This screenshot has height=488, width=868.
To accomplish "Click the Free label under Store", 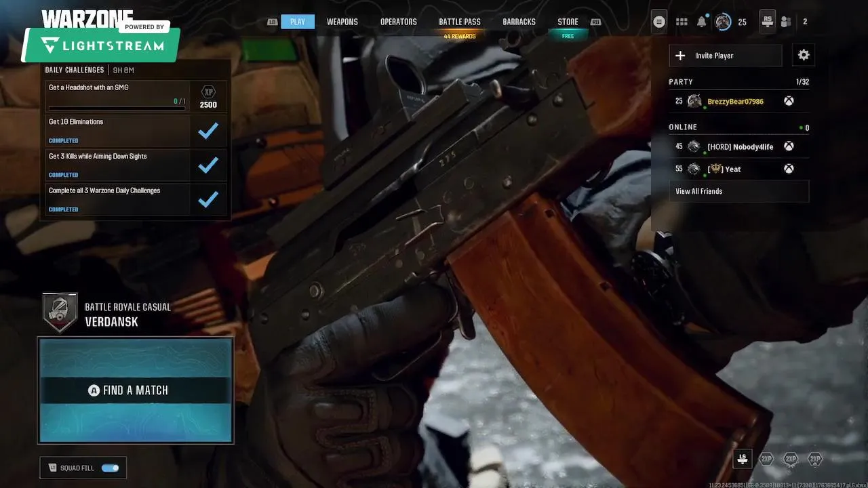I will tap(568, 36).
